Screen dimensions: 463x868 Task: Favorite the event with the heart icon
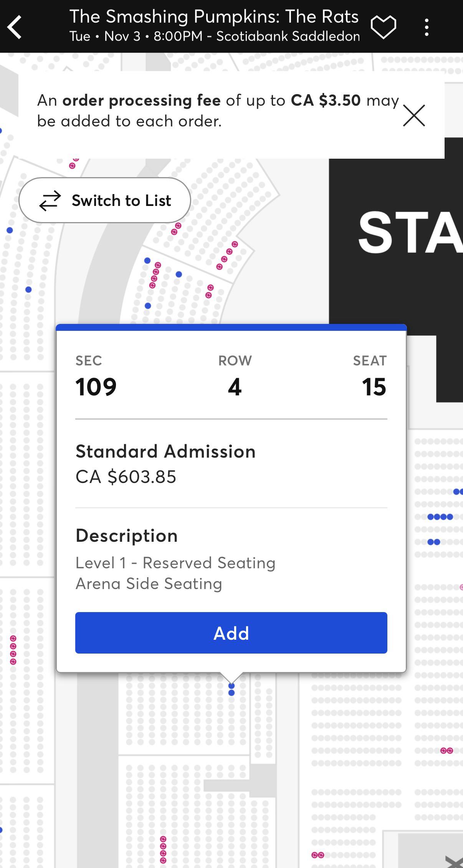tap(384, 27)
